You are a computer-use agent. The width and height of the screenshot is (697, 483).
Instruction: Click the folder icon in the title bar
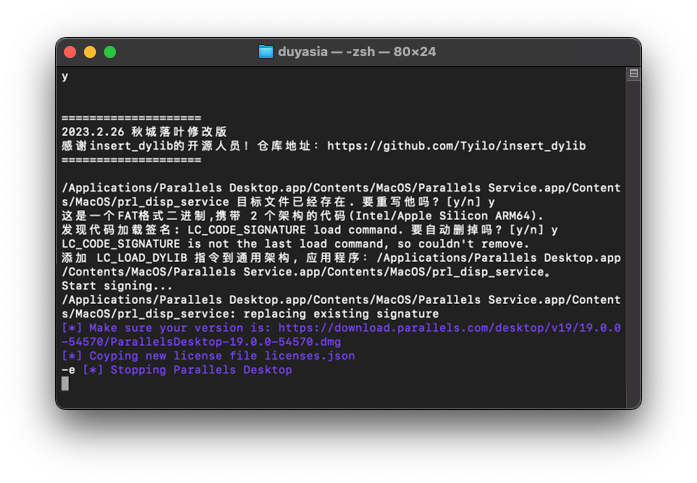tap(265, 52)
